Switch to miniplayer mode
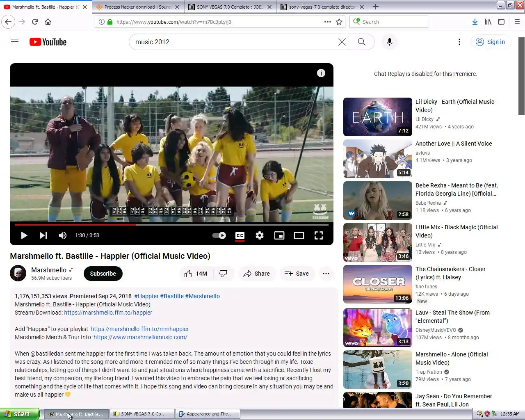The image size is (525, 420). point(279,235)
